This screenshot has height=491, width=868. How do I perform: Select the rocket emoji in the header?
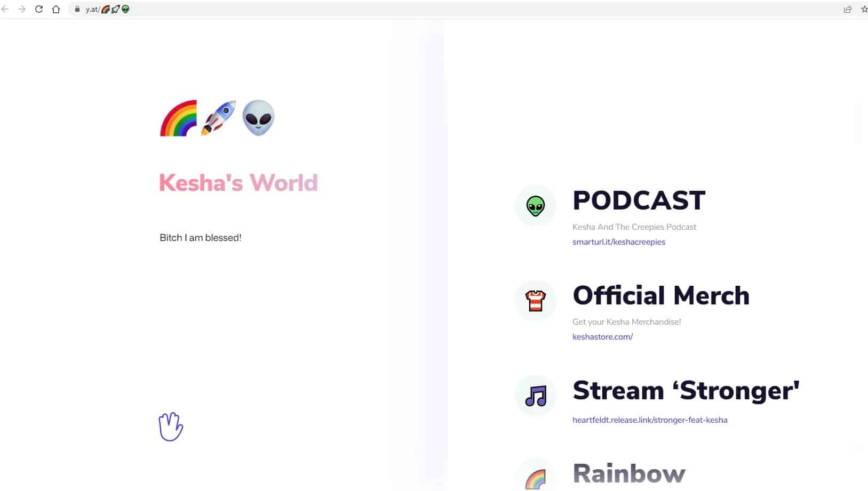tap(221, 116)
